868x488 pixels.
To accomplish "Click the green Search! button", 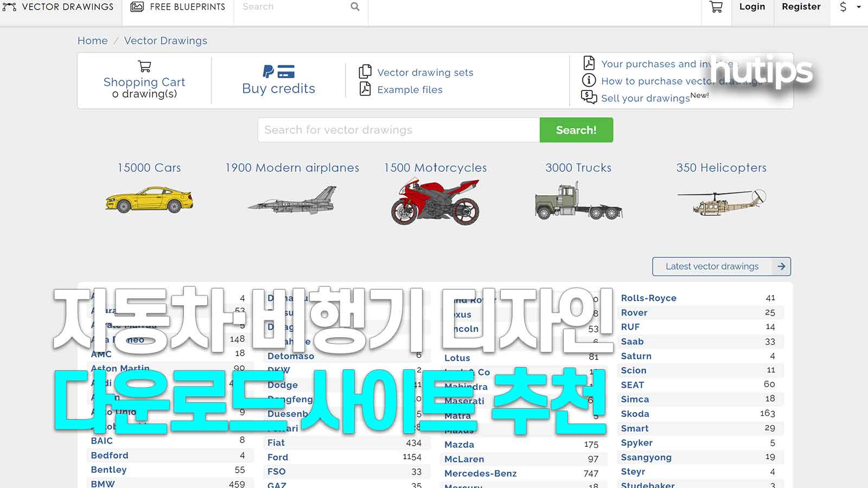I will click(576, 130).
